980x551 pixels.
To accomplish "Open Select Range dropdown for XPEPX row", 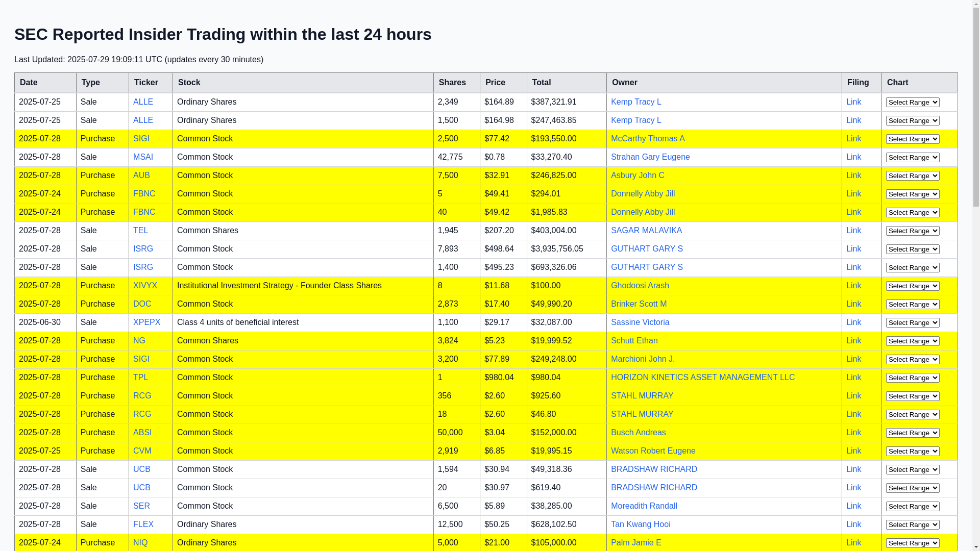I will pyautogui.click(x=913, y=322).
